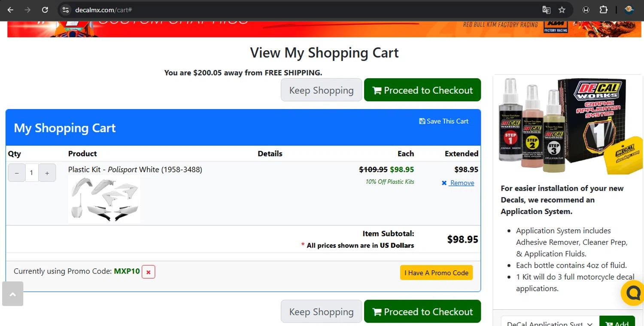Click the browser forward arrow
This screenshot has width=644, height=326.
coord(27,10)
